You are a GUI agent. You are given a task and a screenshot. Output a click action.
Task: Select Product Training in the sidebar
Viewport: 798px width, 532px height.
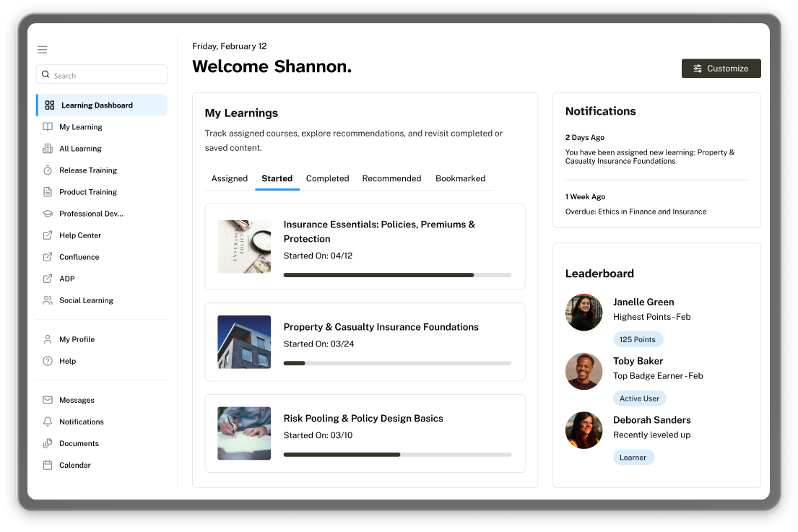(86, 191)
